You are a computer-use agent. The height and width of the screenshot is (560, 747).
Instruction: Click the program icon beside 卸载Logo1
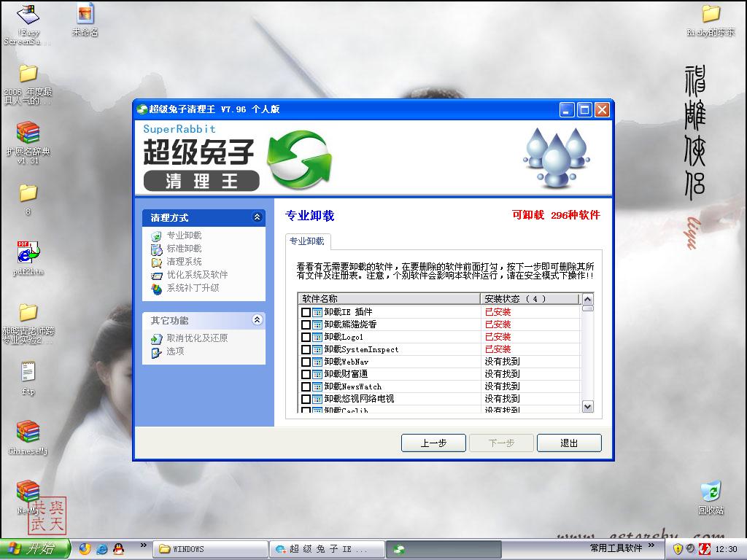coord(317,337)
